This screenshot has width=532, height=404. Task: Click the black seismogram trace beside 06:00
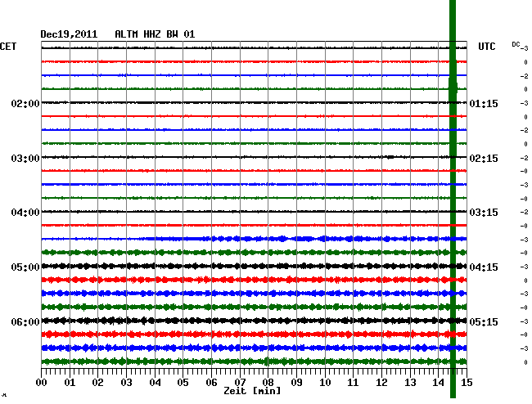254,321
